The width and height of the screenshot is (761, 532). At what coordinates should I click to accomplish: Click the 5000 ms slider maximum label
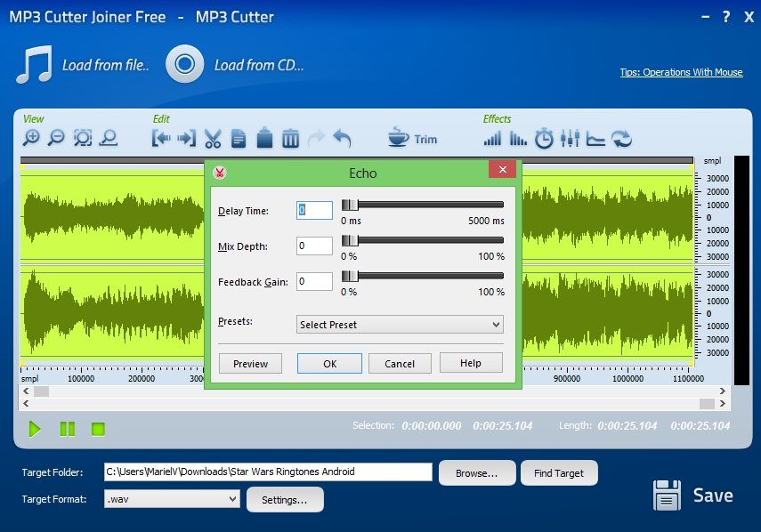(486, 221)
